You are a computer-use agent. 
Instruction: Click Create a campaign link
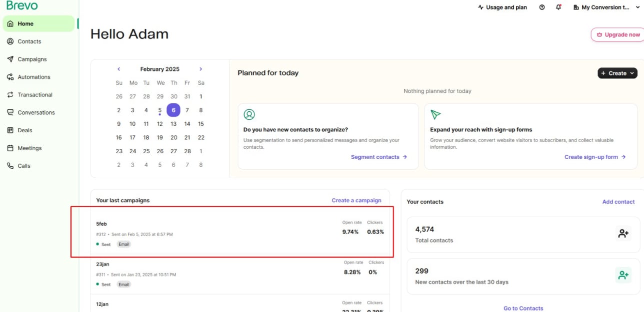[x=356, y=200]
